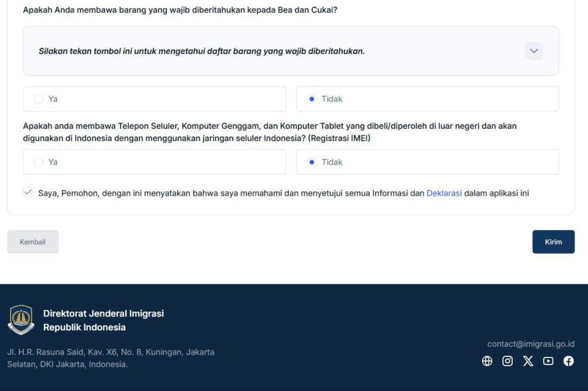588x391 pixels.
Task: Select Tidak for the customs goods question
Action: click(x=312, y=99)
